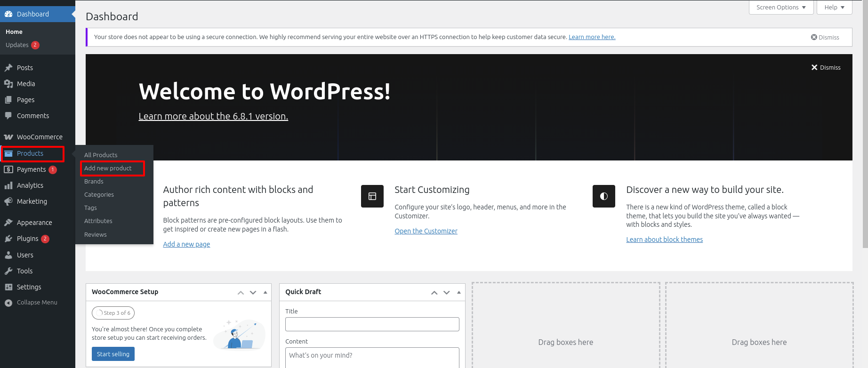Click the Settings sliders icon
This screenshot has width=868, height=368.
pos(8,287)
